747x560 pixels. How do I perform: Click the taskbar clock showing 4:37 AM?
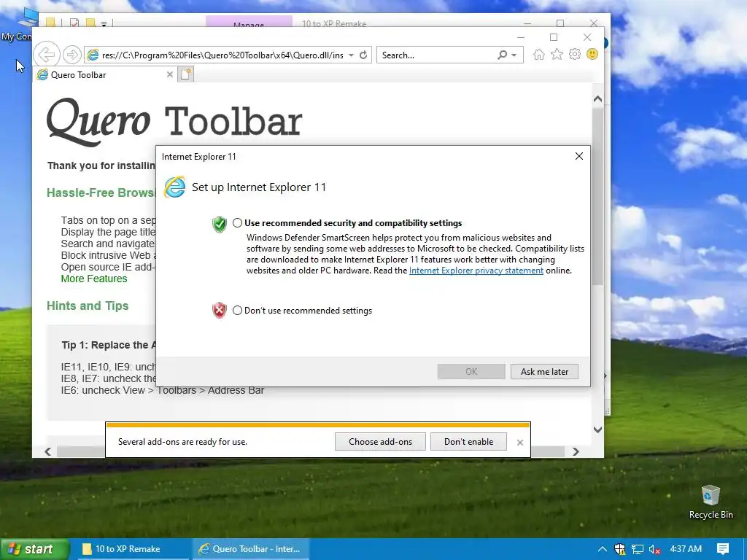pyautogui.click(x=686, y=549)
